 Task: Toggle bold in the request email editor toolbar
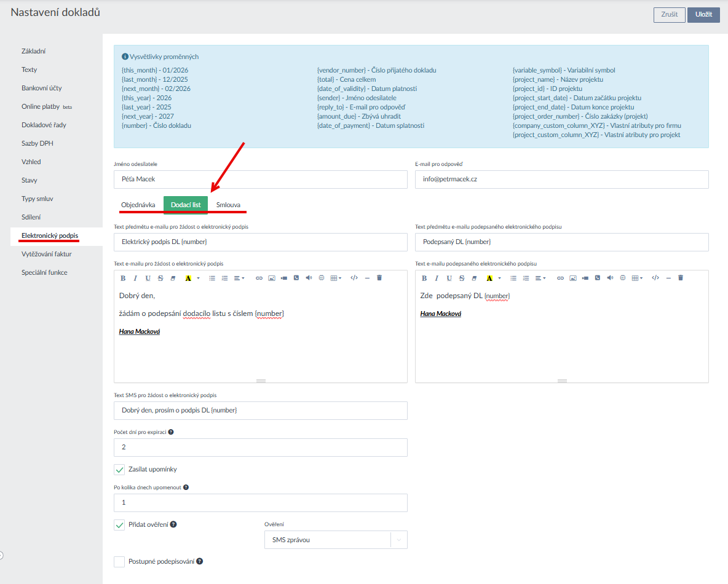[123, 278]
